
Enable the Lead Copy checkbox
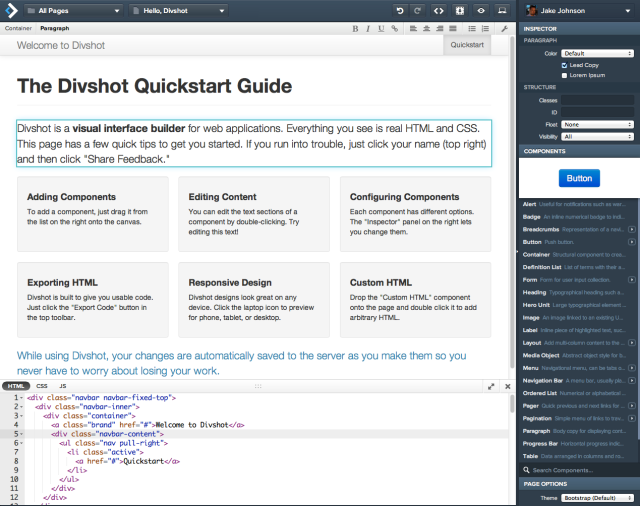(x=564, y=65)
